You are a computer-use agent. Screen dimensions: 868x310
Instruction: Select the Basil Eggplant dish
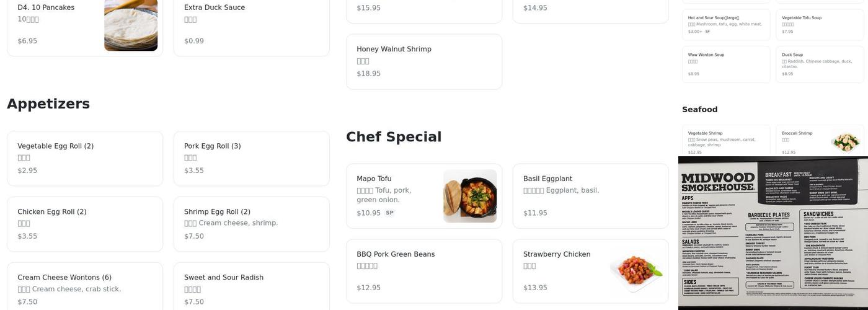[x=590, y=195]
